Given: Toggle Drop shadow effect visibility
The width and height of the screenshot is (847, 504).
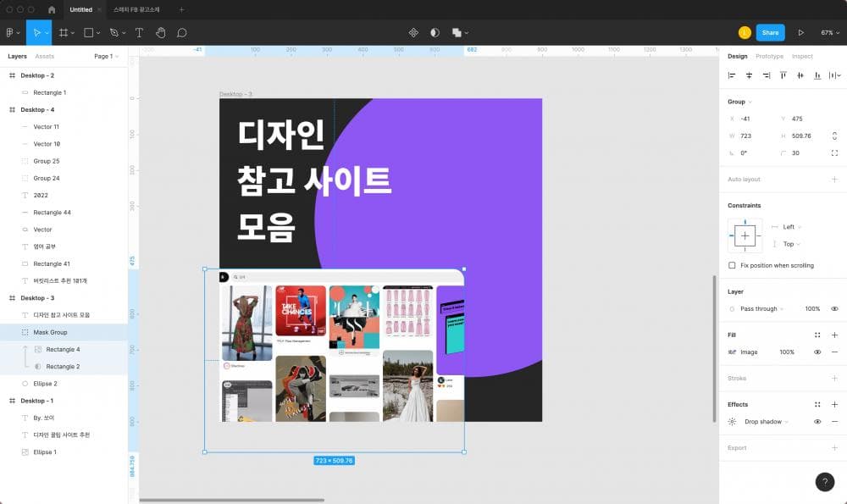Looking at the screenshot, I should click(817, 422).
